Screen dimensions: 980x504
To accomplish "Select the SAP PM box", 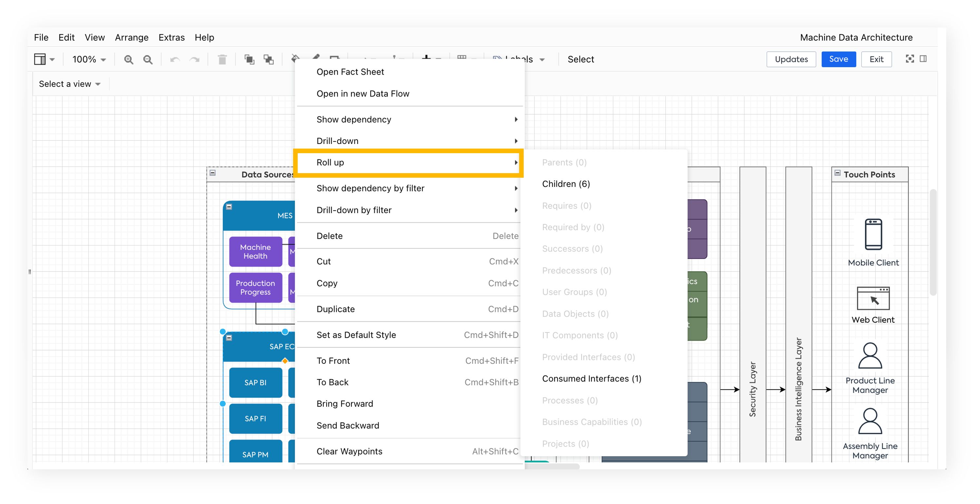I will [x=256, y=451].
